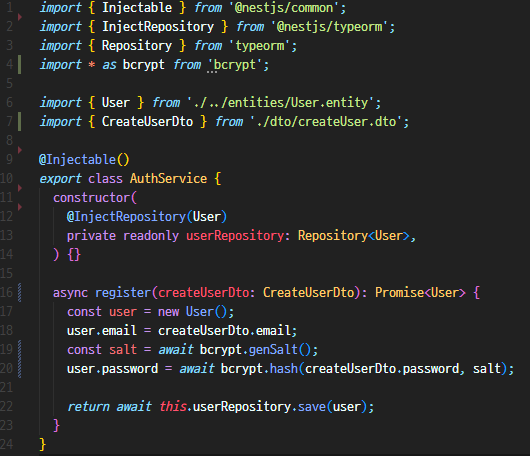The image size is (530, 456).
Task: Click the 'export' keyword
Action: [60, 178]
